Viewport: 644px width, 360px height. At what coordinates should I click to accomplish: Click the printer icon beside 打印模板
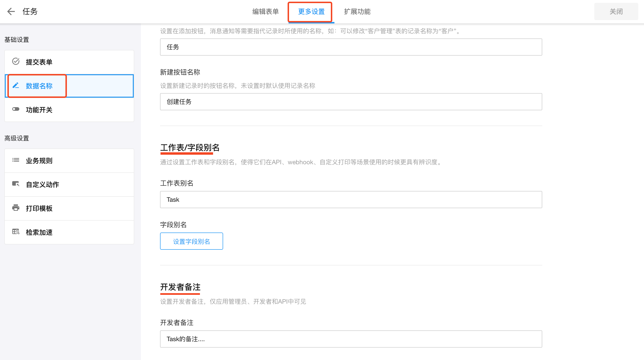pyautogui.click(x=16, y=208)
